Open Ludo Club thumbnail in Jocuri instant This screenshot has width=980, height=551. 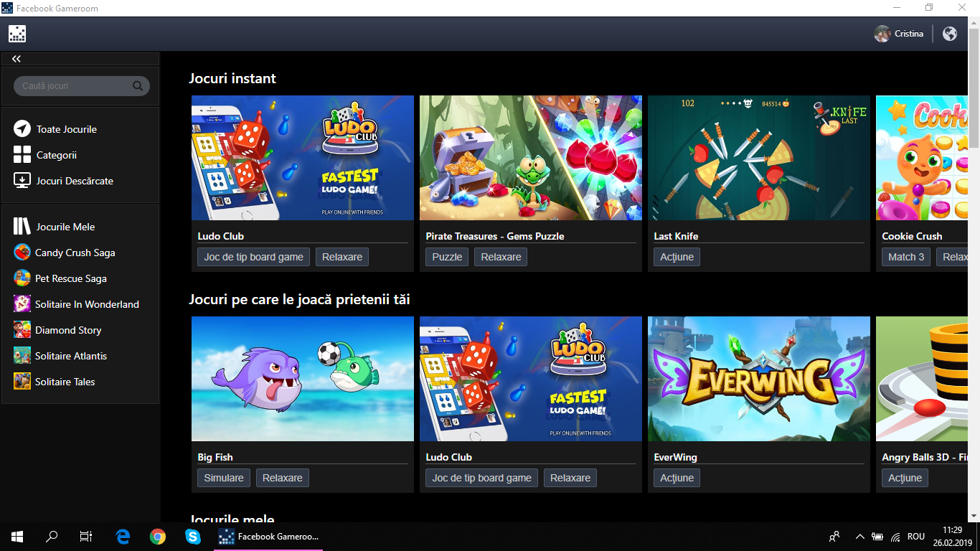pyautogui.click(x=303, y=158)
